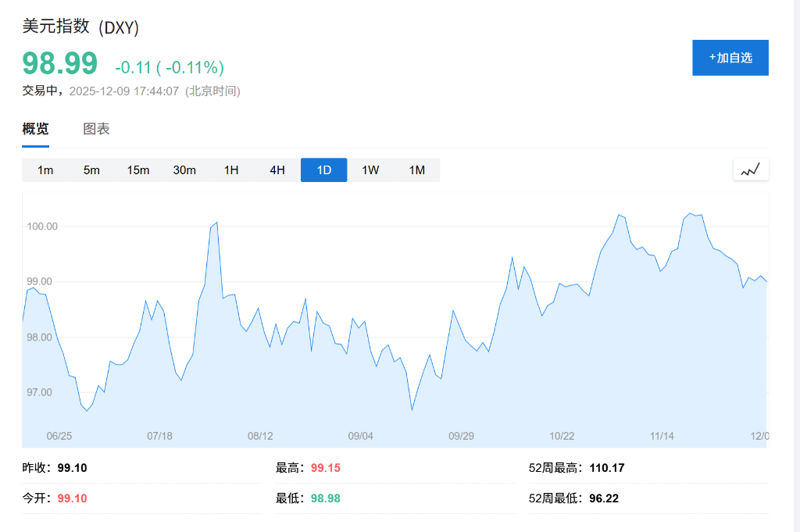Select the 1H timeframe
Image resolution: width=800 pixels, height=532 pixels.
230,170
